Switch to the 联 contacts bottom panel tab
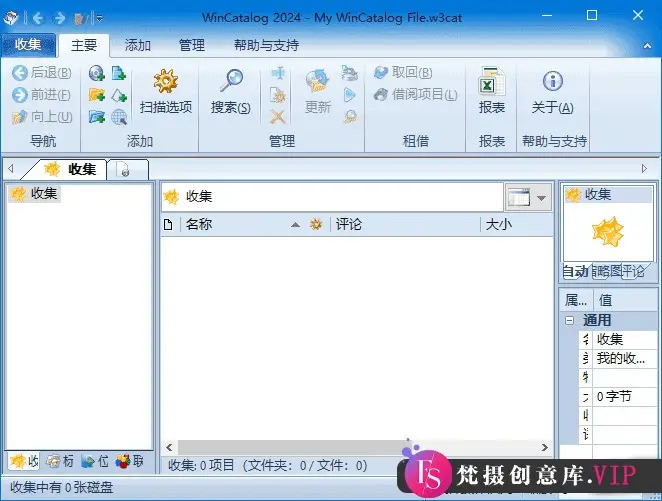Screen dimensions: 662x501 click(130, 461)
